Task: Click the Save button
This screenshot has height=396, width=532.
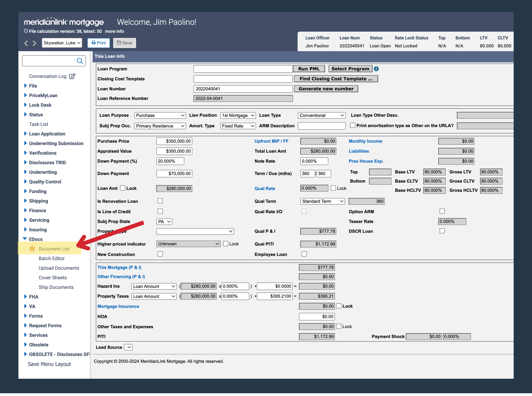Action: click(x=124, y=43)
